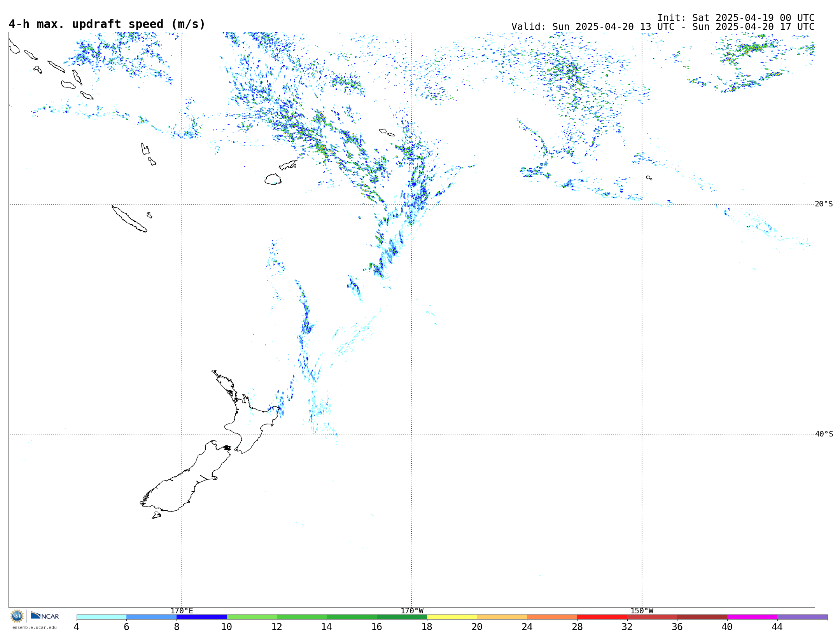Click the 'Valid: Sun 2025-04-20 13 UTC' time range line
Viewport: 840px width, 632px height.
663,27
